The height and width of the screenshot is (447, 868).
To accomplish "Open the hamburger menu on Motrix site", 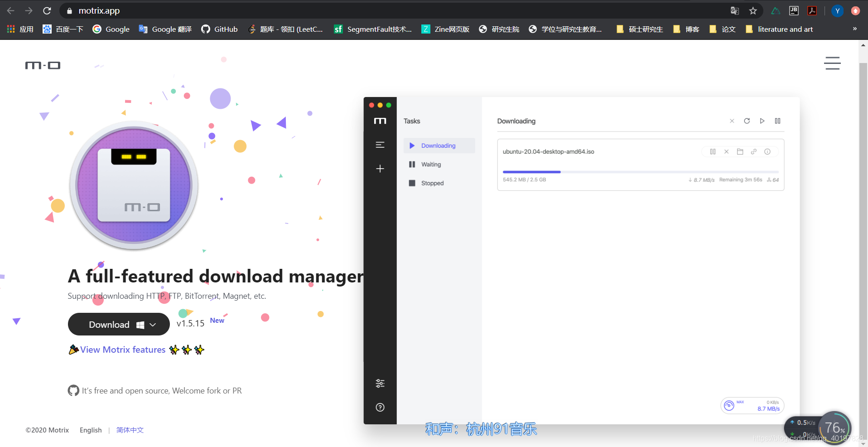I will [x=832, y=63].
